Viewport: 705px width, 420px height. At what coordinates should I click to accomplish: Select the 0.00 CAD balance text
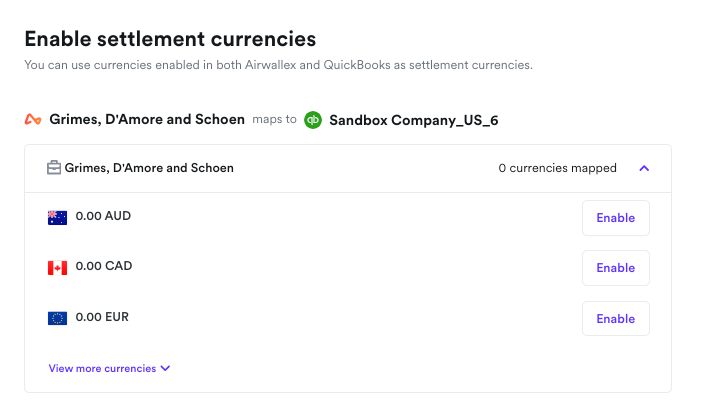click(x=104, y=266)
